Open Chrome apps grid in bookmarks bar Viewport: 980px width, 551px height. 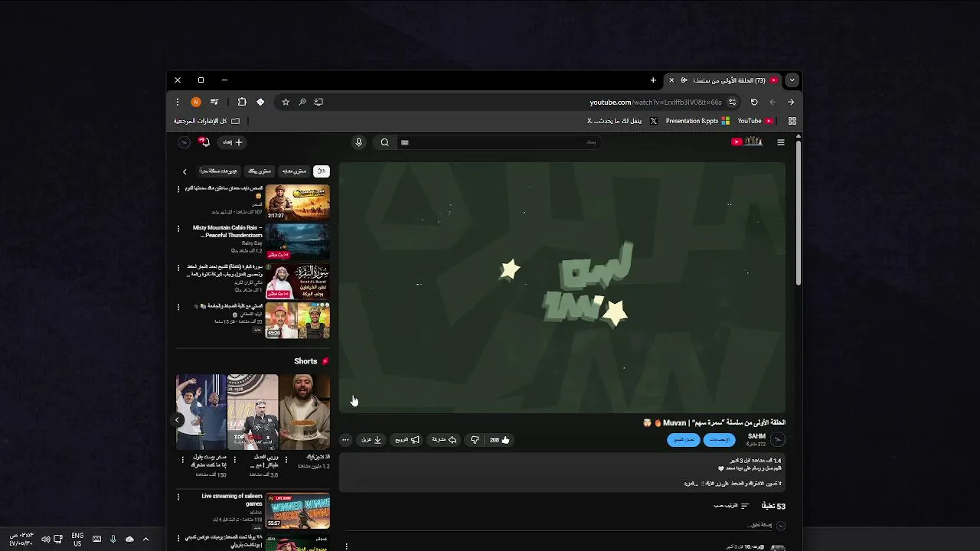[792, 121]
